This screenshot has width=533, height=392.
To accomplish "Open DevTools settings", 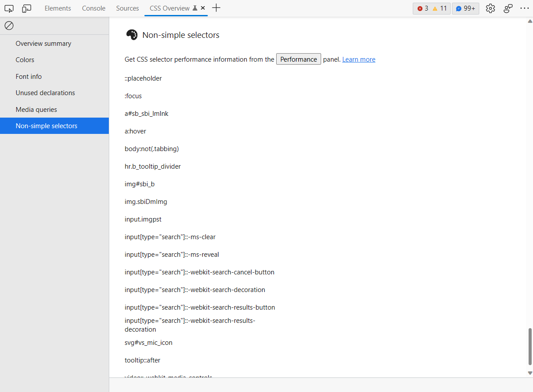I will click(490, 8).
